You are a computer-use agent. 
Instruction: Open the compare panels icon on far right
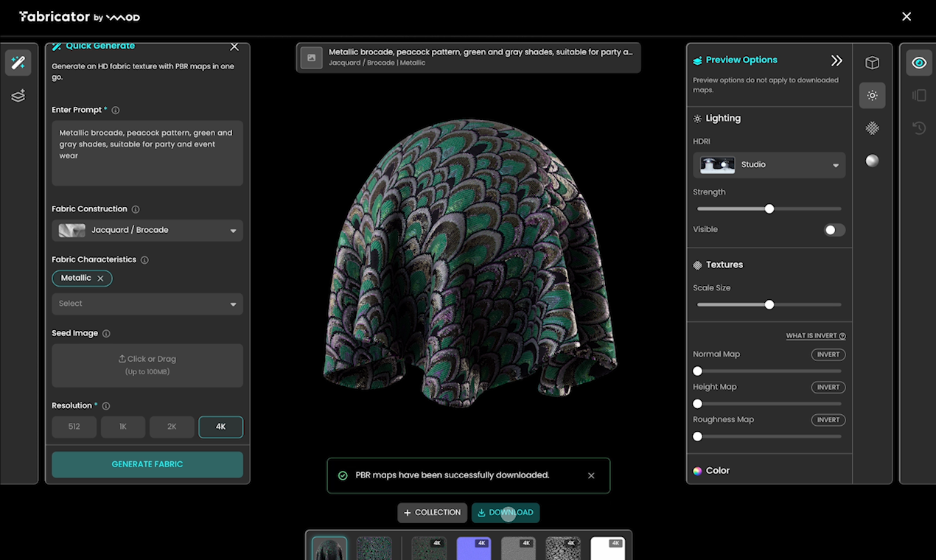click(919, 96)
